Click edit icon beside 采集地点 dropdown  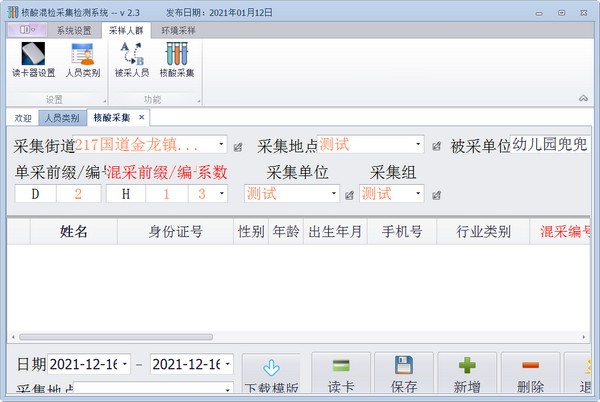coord(436,146)
